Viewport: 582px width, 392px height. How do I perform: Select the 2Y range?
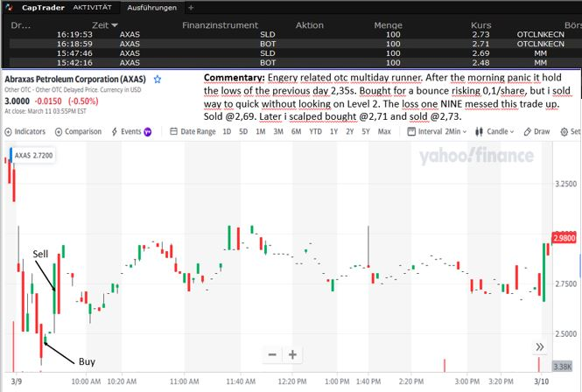pos(350,132)
